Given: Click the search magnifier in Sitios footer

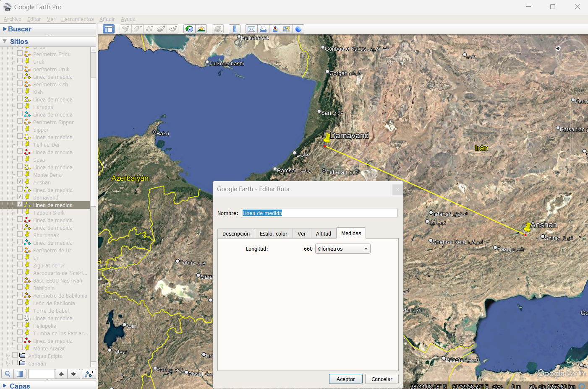Looking at the screenshot, I should [8, 374].
